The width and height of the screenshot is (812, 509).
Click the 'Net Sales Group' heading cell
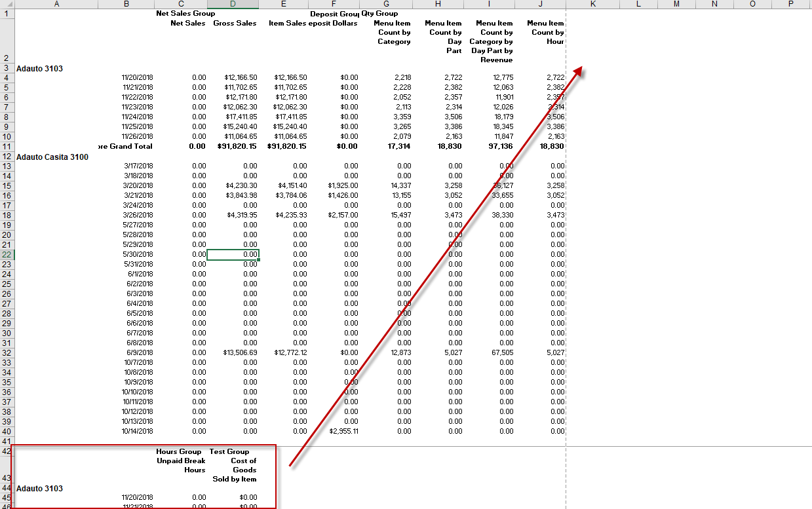(x=185, y=14)
